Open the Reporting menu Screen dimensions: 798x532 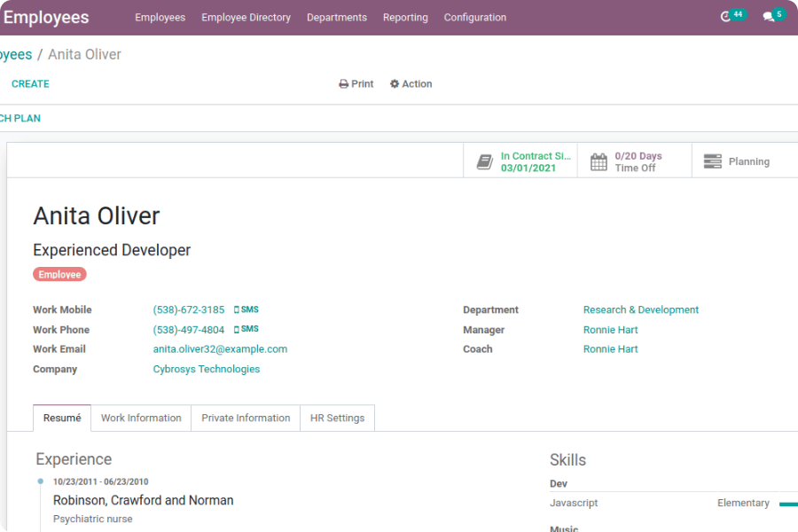tap(405, 18)
